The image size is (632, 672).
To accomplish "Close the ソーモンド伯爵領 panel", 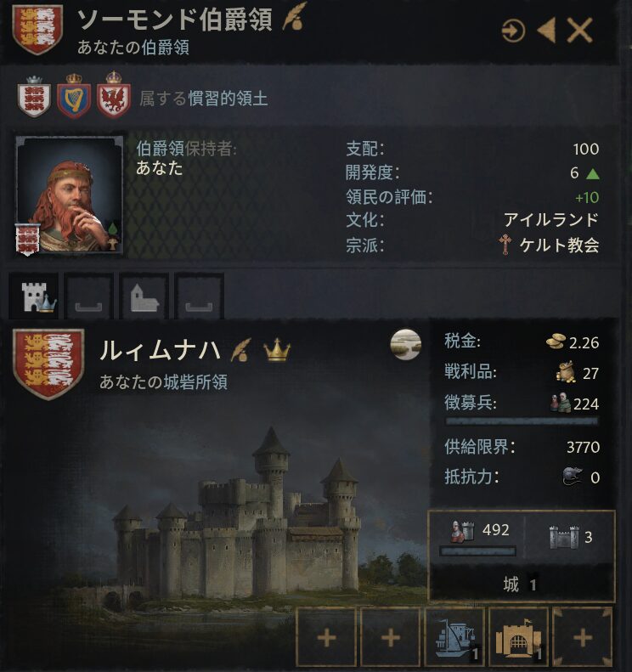I will (x=579, y=30).
